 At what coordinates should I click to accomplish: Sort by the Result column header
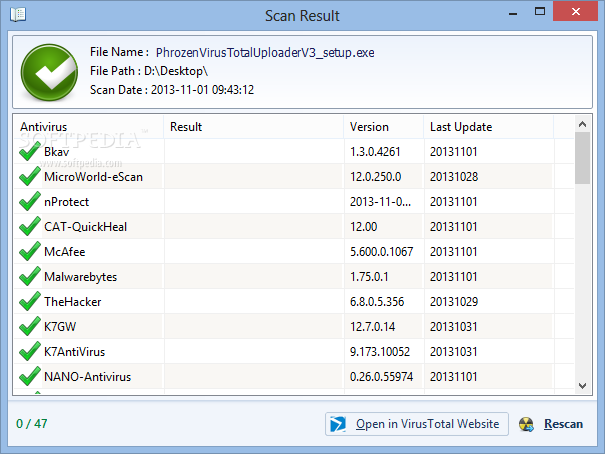(x=253, y=127)
